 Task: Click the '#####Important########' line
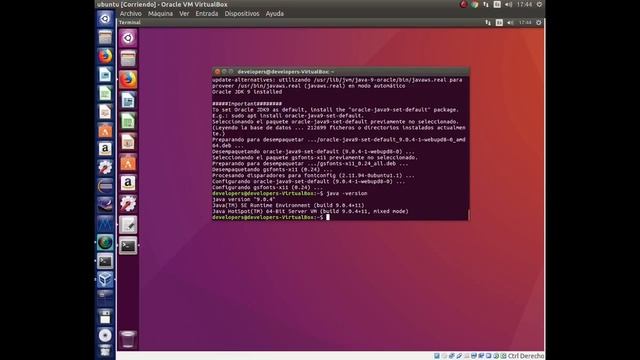click(247, 104)
